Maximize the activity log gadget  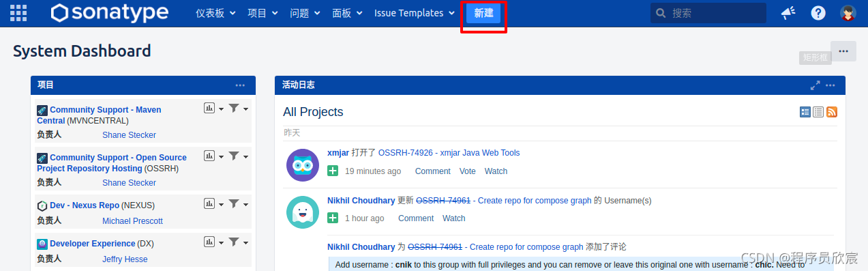pos(815,85)
